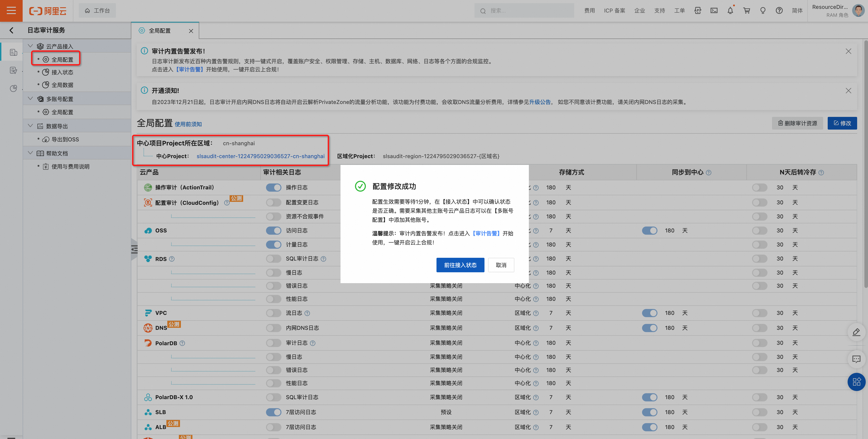Close the 审计内置告警发布 banner
Viewport: 868px width, 439px height.
[848, 51]
